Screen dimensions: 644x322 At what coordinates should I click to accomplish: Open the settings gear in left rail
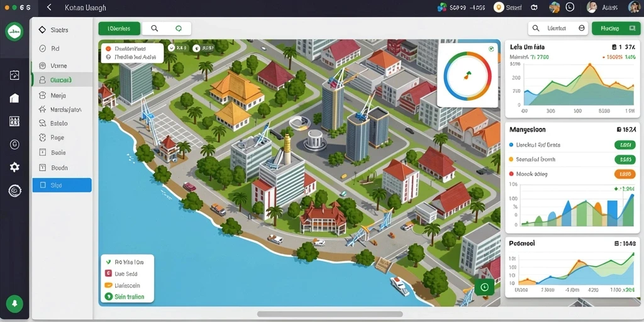coord(14,167)
